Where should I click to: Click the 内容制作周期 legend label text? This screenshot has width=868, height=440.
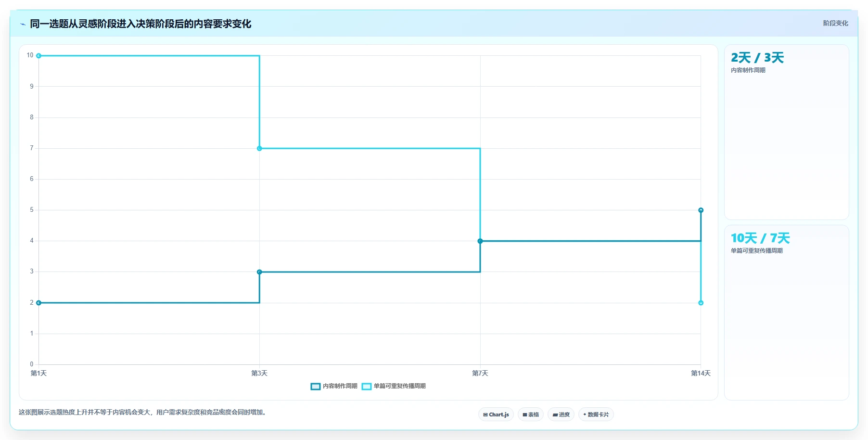click(340, 386)
